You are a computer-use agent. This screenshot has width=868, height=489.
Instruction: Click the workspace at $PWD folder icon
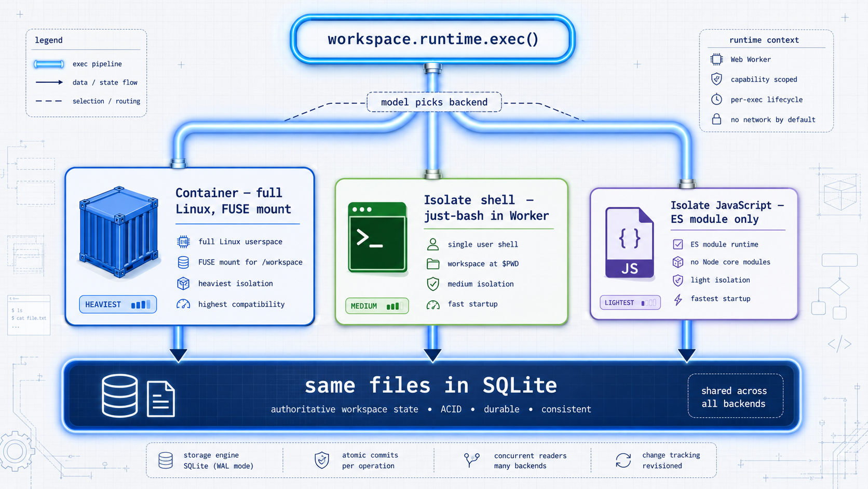tap(433, 263)
